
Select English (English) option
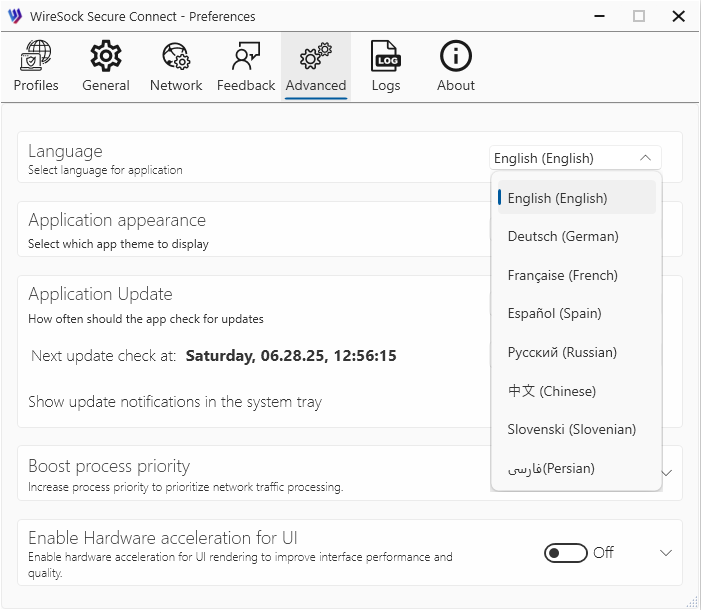pyautogui.click(x=577, y=198)
